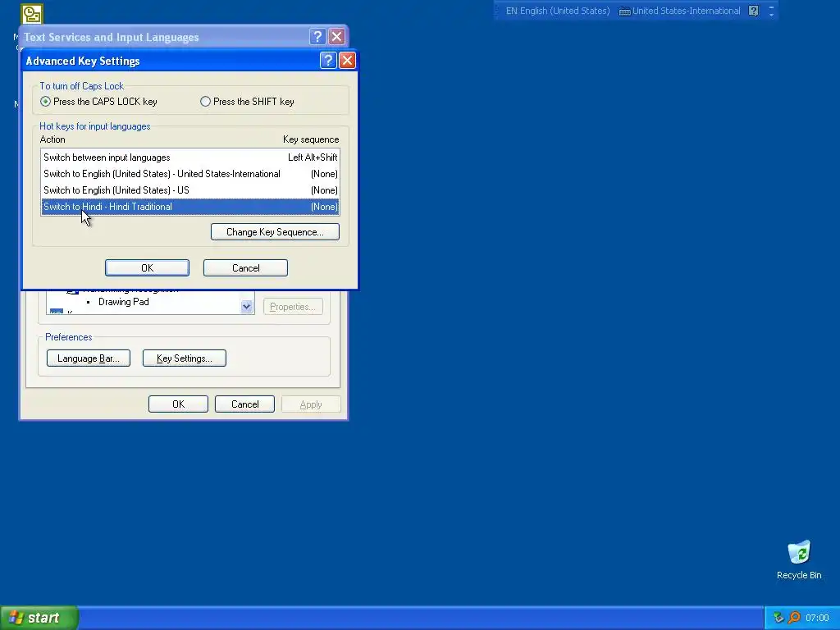Open the Start menu
840x630 pixels.
(39, 618)
